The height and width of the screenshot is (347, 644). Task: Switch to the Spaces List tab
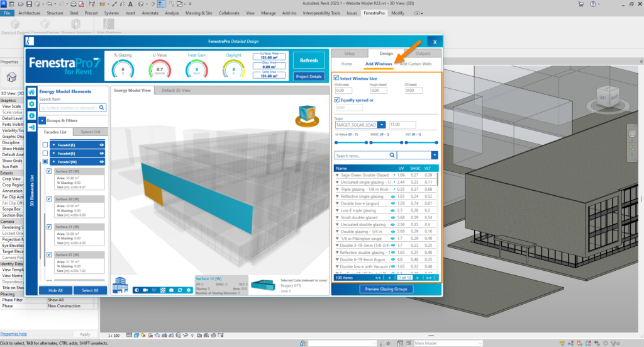point(91,132)
